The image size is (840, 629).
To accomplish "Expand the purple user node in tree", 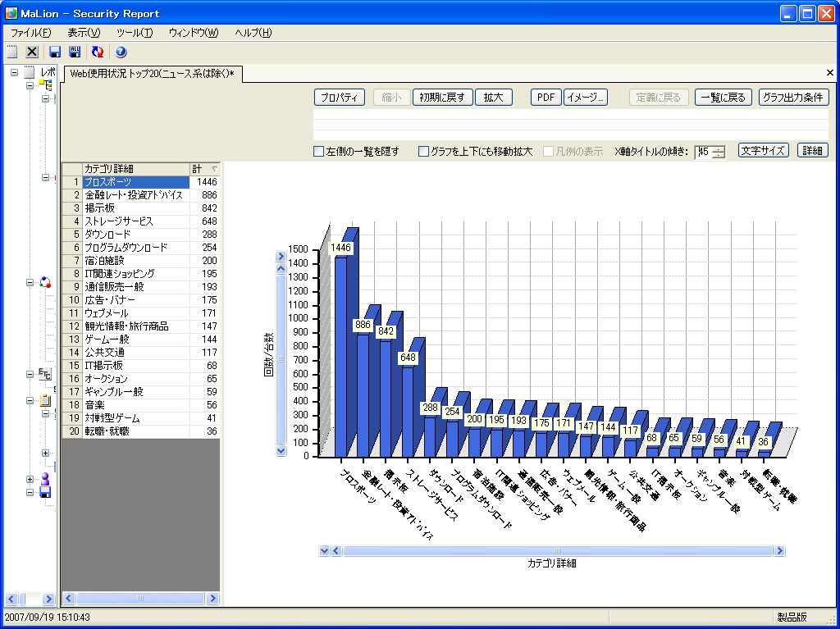I will pos(30,479).
